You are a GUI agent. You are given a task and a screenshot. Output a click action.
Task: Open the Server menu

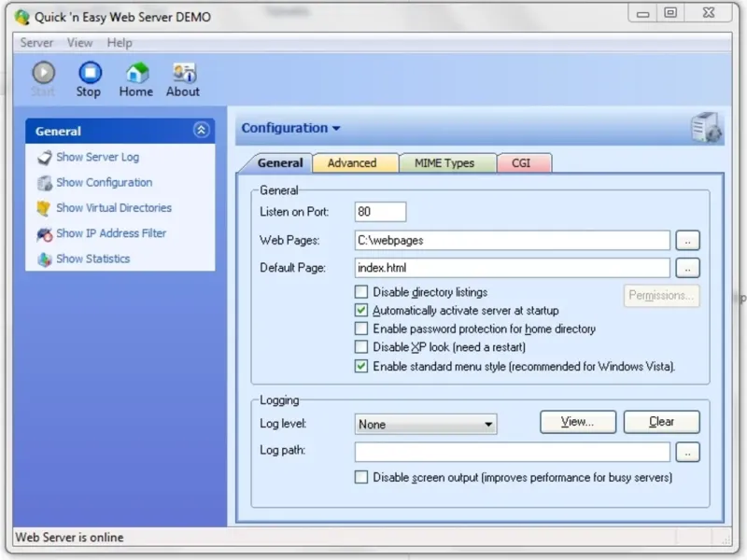36,43
